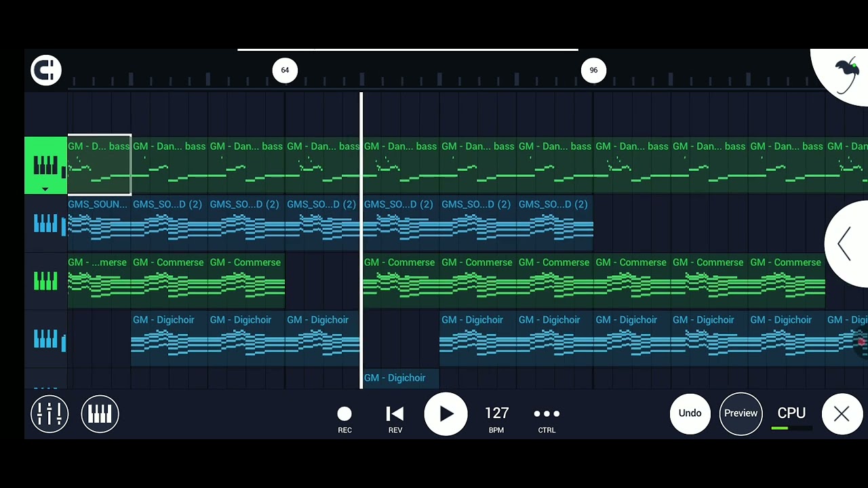The height and width of the screenshot is (488, 868).
Task: Close the editor with the X button
Action: point(842,413)
